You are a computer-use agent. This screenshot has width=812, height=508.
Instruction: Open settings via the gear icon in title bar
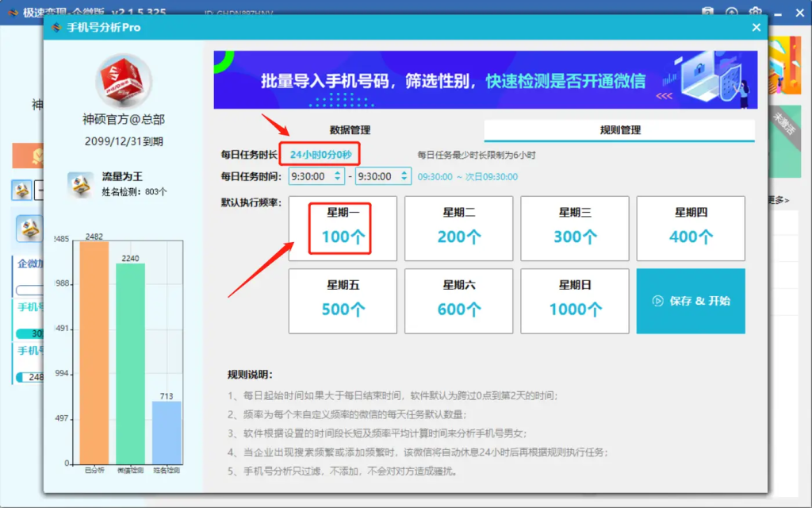755,12
